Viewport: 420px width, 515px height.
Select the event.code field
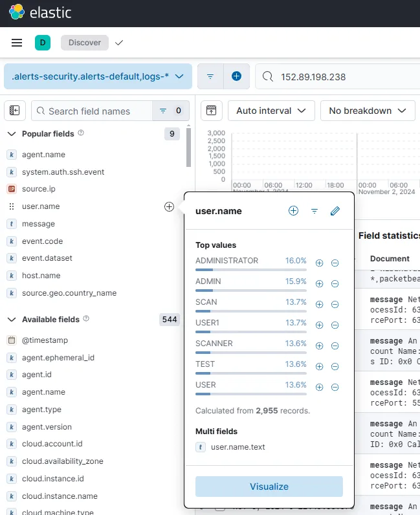click(43, 241)
